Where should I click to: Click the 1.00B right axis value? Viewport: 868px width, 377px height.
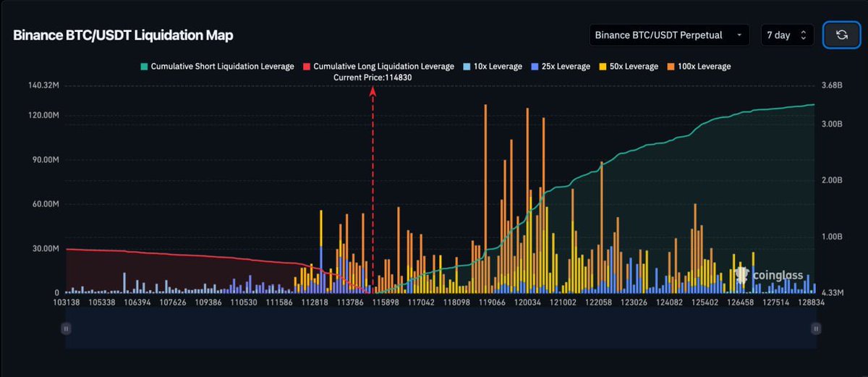833,237
